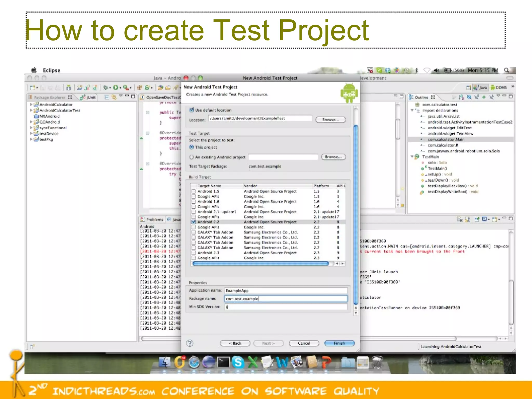The height and width of the screenshot is (399, 532).
Task: Click the dialog's vertical blue scrollbar
Action: [x=356, y=215]
